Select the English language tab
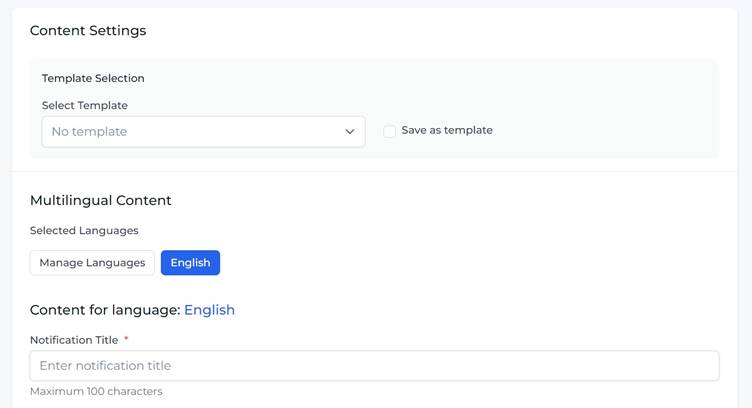 [190, 263]
